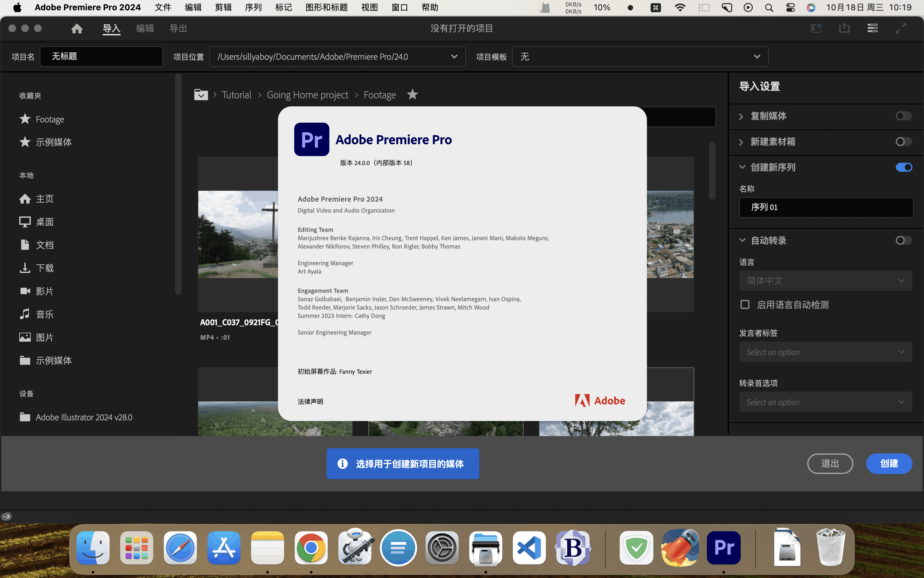Expand the 复制媒体 section
This screenshot has width=924, height=578.
[x=741, y=116]
